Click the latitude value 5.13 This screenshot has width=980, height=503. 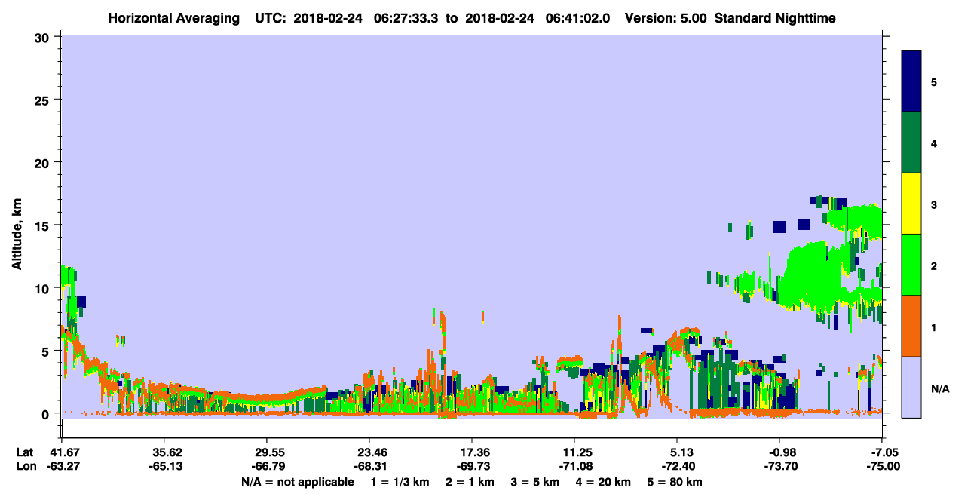point(678,453)
